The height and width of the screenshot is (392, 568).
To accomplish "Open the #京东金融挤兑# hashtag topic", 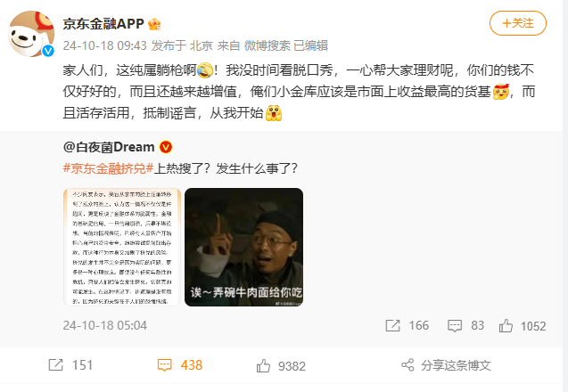I will (x=108, y=168).
